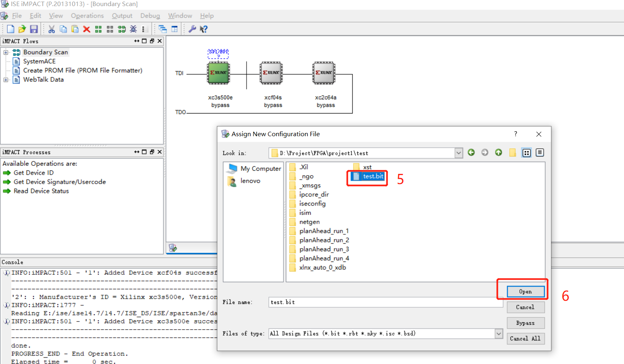Select the test.bit file
Viewport: 624px width, 364px height.
(368, 176)
